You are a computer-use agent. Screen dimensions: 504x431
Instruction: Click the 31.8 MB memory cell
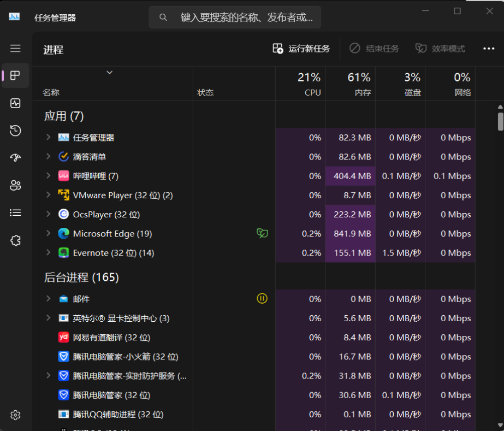click(351, 376)
